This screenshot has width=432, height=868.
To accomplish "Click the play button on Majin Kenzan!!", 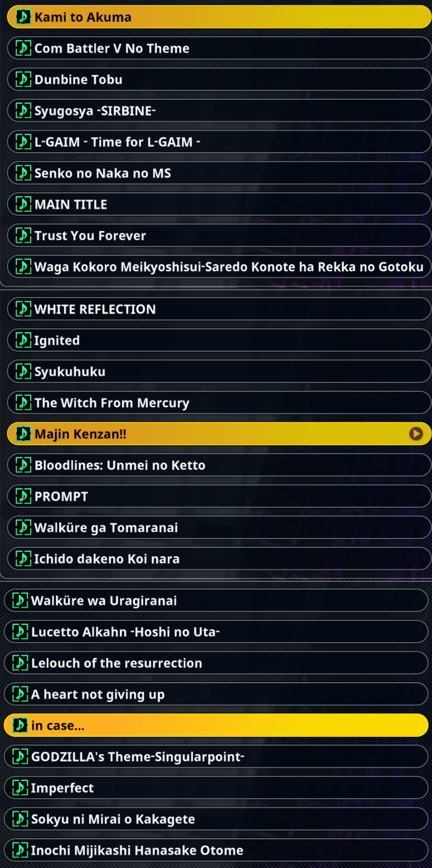I will click(416, 433).
